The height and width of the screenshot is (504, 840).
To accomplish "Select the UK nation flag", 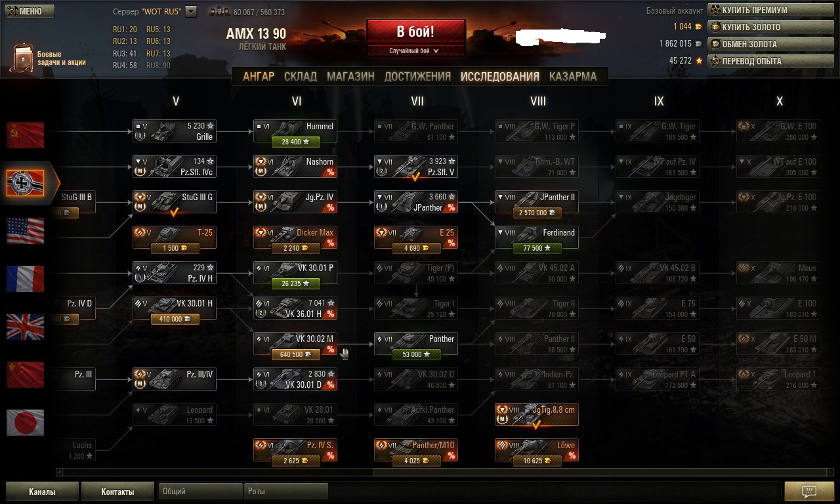I will pos(25,327).
